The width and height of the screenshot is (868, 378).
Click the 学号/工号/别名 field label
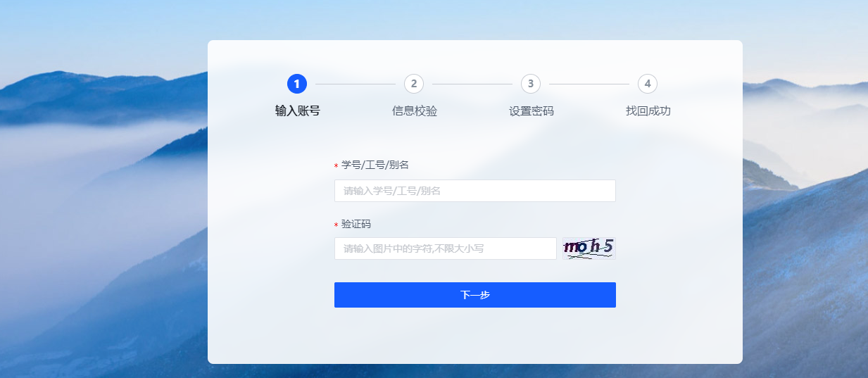(375, 165)
